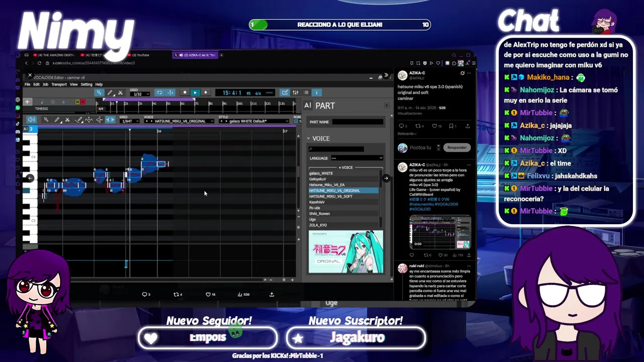Select KazehikiV in voice list
This screenshot has height=362, width=644.
pos(344,202)
